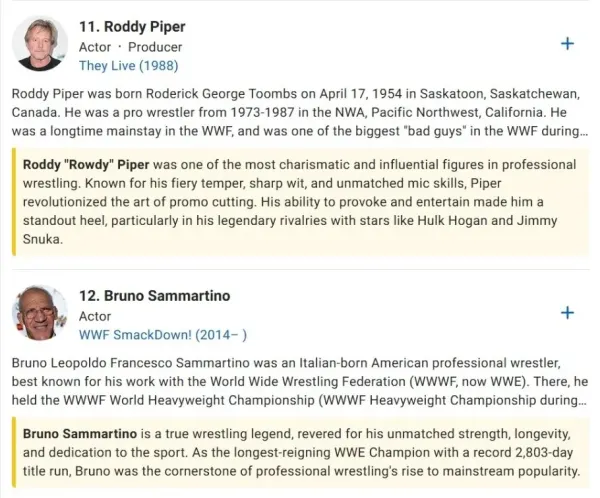Screen dimensions: 600x498
Task: Select the highlighted Roddy "Rowdy" Piper note
Action: [301, 202]
